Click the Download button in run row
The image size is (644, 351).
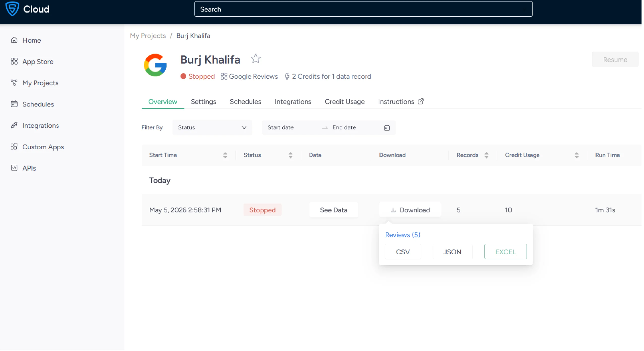pos(410,210)
